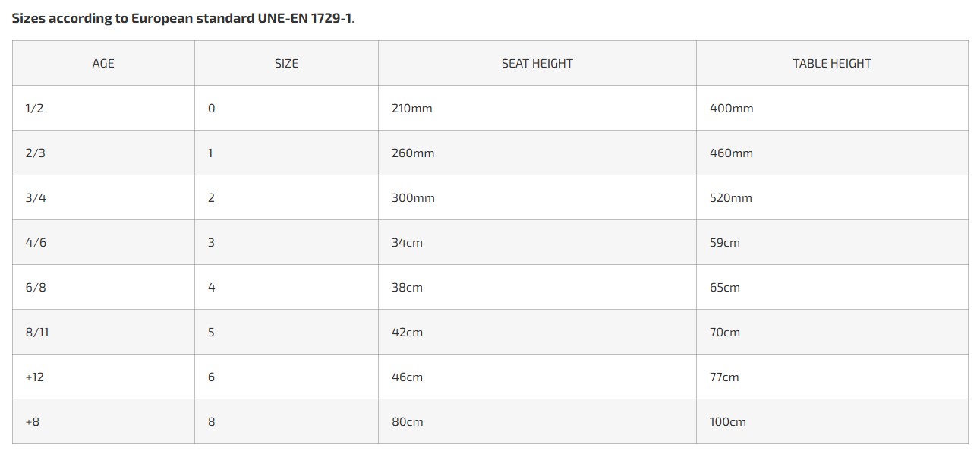Click the 42cm seat height value

(x=407, y=333)
